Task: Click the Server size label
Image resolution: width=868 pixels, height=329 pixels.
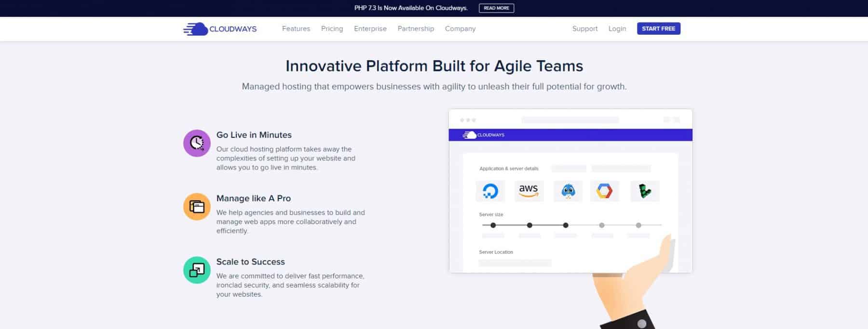Action: click(x=491, y=214)
